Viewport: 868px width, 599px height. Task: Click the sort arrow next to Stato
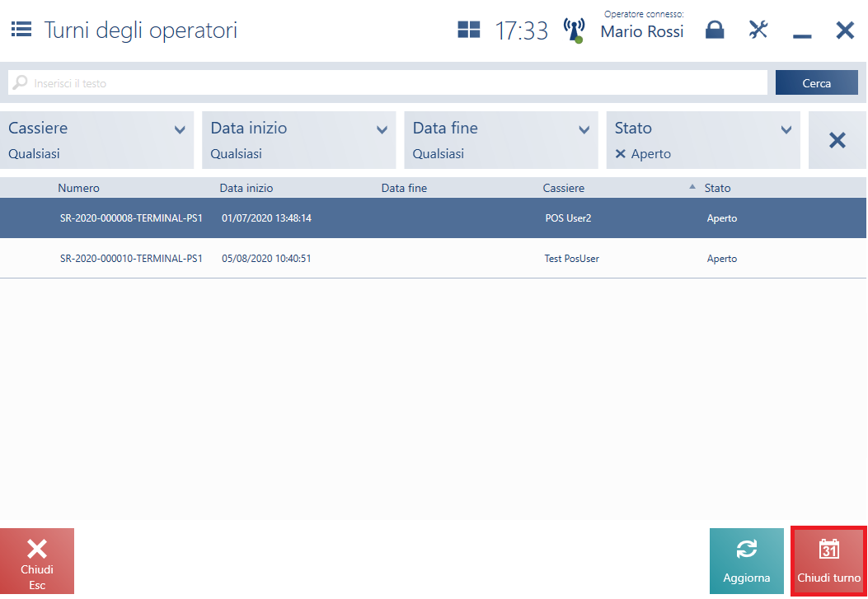(x=692, y=187)
